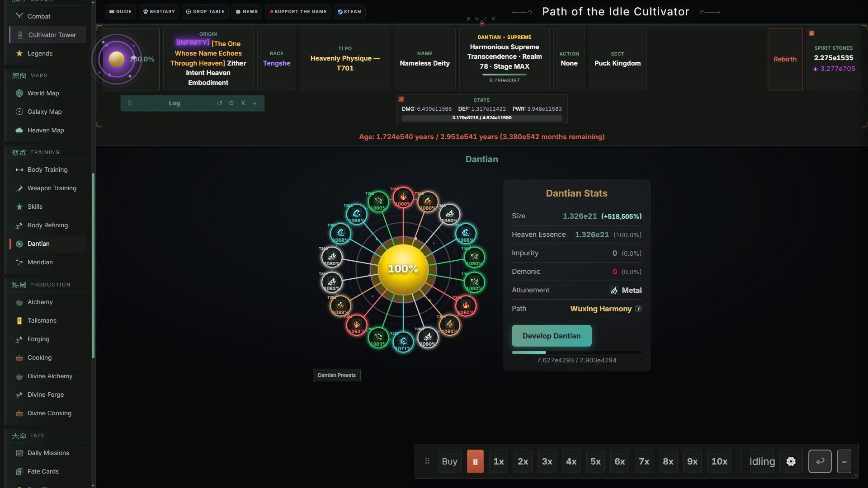Viewport: 868px width, 488px height.
Task: Click the speed bar drag handle
Action: (427, 461)
